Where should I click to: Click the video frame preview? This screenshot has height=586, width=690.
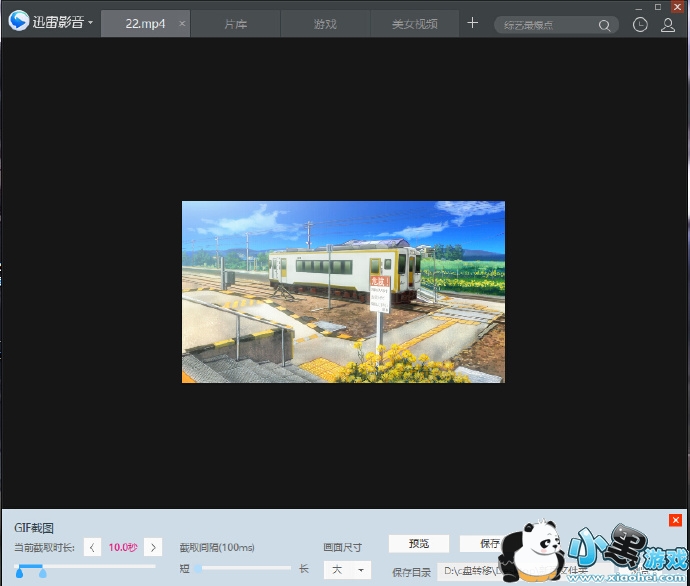click(343, 292)
